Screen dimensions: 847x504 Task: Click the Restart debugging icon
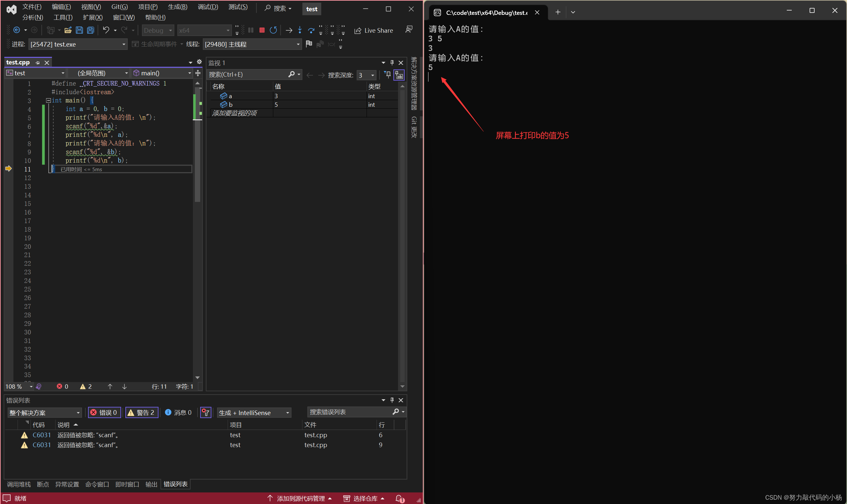point(273,30)
